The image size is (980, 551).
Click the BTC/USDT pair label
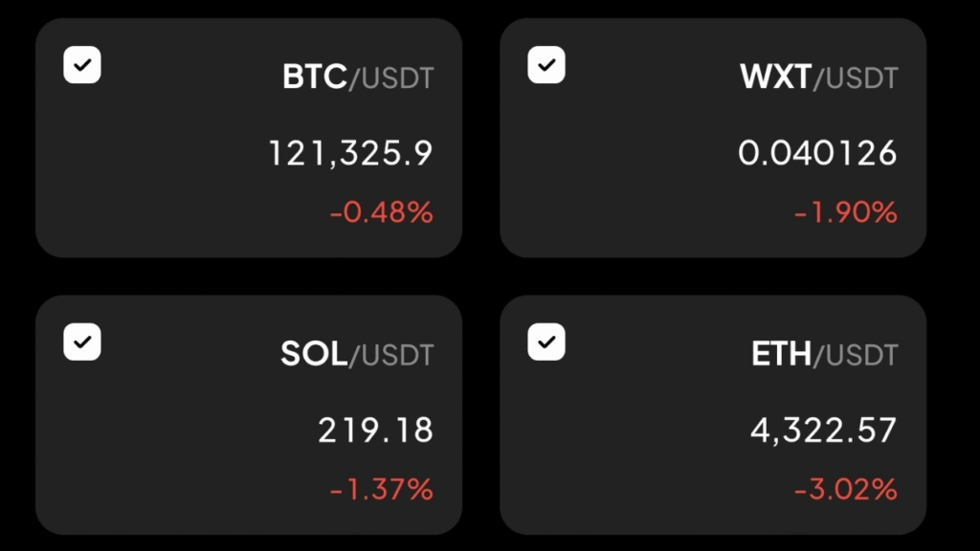pyautogui.click(x=358, y=78)
